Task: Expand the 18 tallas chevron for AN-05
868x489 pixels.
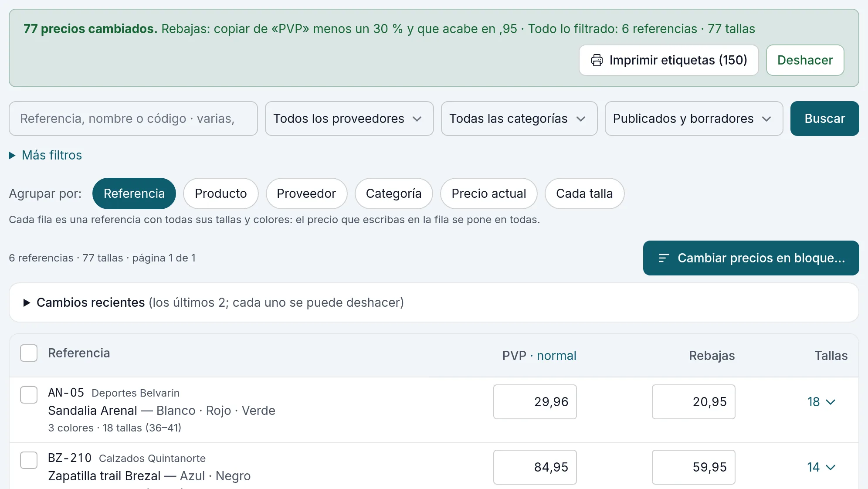Action: coord(831,402)
